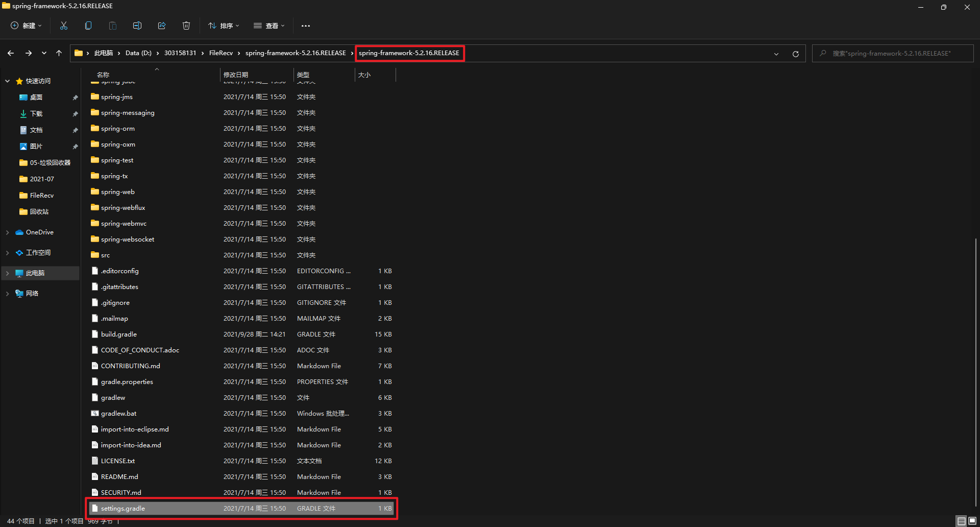Open 05-垃圾回收器 folder in sidebar
980x527 pixels.
(50, 163)
